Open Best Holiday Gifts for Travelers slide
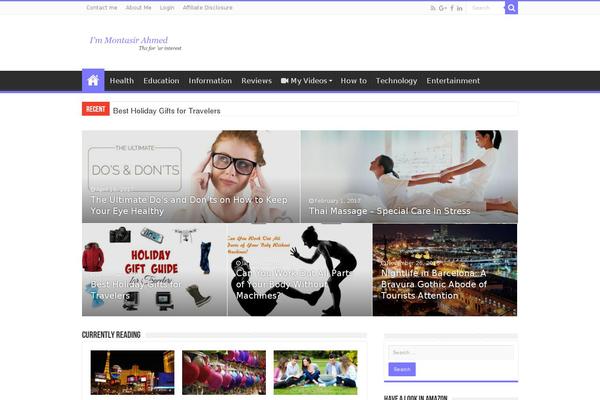The image size is (600, 400). pyautogui.click(x=154, y=270)
